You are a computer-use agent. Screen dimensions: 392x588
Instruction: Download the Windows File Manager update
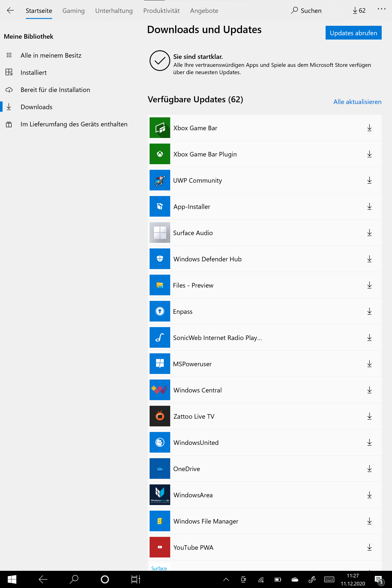point(369,521)
